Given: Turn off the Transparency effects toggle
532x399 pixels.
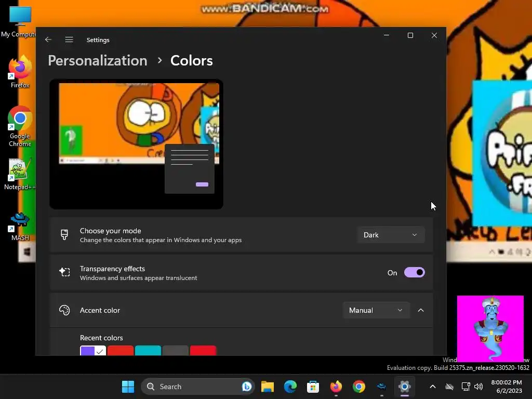Looking at the screenshot, I should pyautogui.click(x=414, y=272).
